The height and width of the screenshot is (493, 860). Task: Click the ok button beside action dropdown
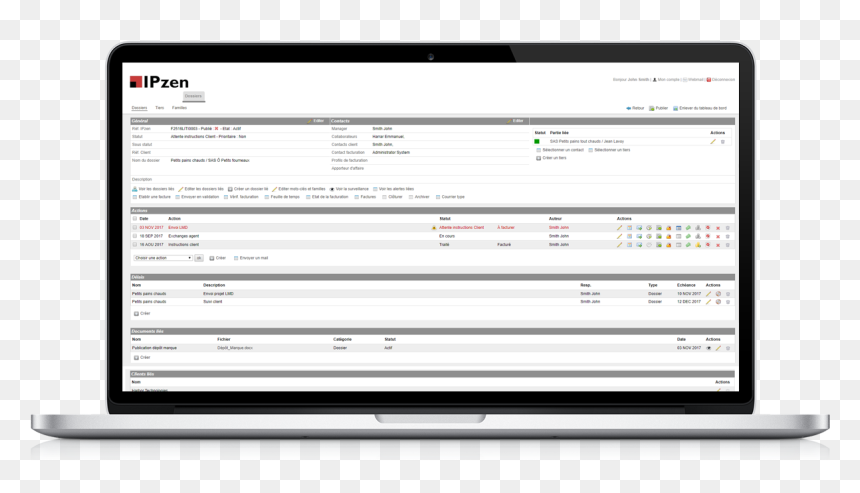199,258
